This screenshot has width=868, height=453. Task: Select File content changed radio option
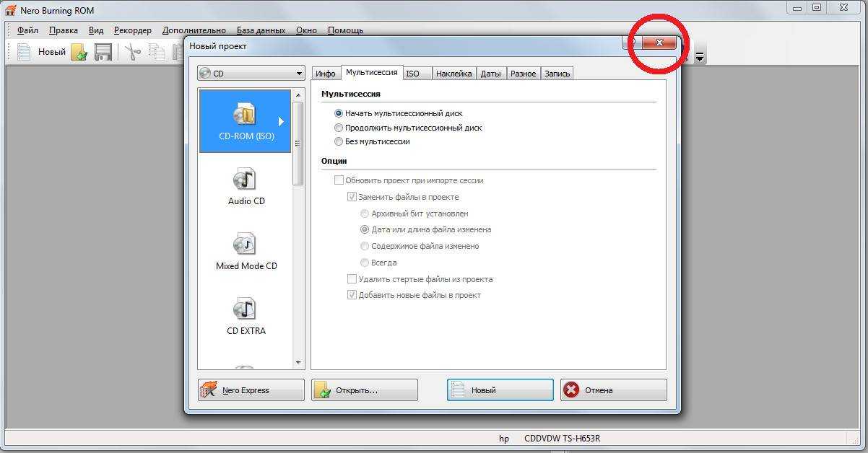click(365, 246)
